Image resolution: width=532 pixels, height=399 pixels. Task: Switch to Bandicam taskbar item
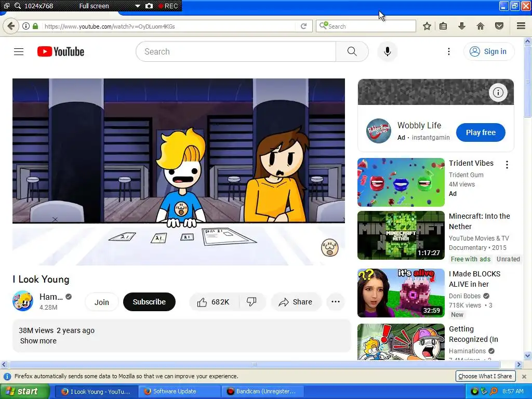[262, 391]
